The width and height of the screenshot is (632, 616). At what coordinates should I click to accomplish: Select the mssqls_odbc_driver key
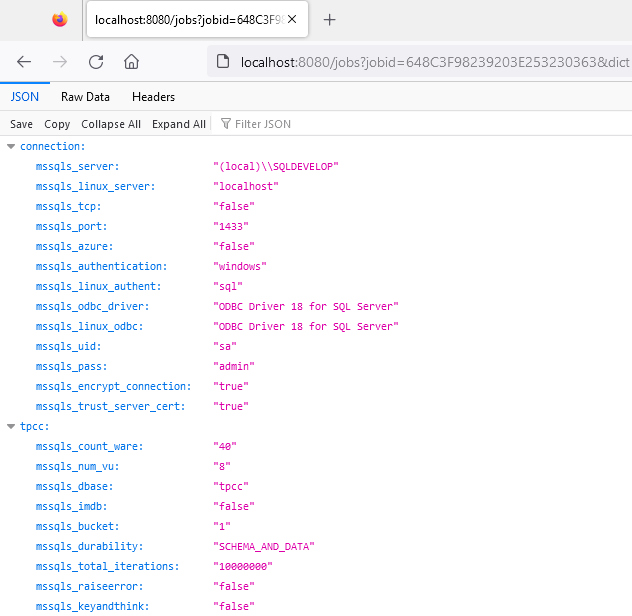coord(92,306)
